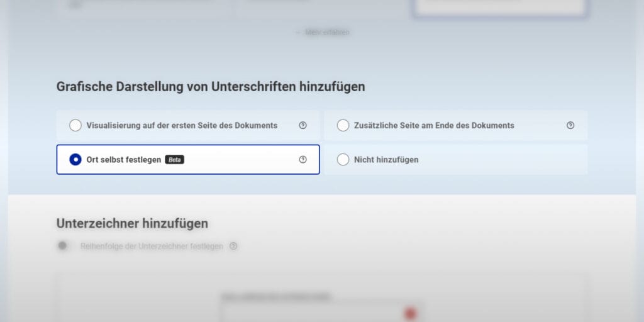Choose Zusätzliche Seite am Ende des Dokuments
644x322 pixels.
coord(343,125)
